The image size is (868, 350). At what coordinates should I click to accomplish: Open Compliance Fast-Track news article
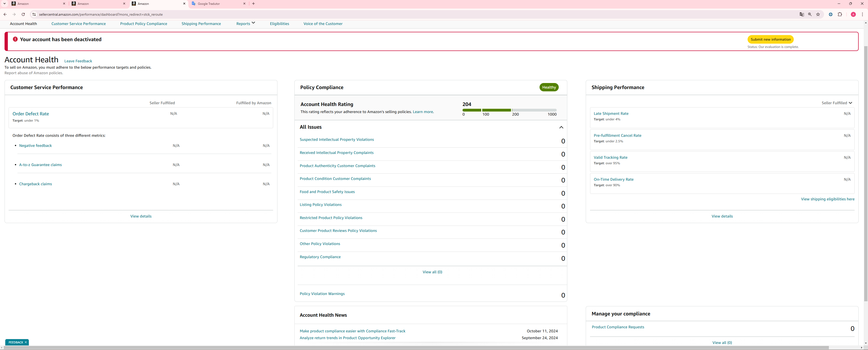pos(352,331)
